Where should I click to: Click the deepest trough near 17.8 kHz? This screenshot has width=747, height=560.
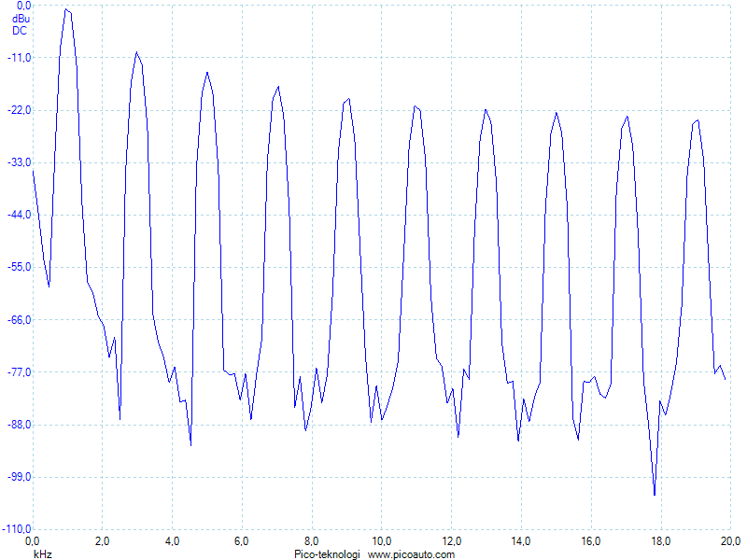pyautogui.click(x=655, y=494)
